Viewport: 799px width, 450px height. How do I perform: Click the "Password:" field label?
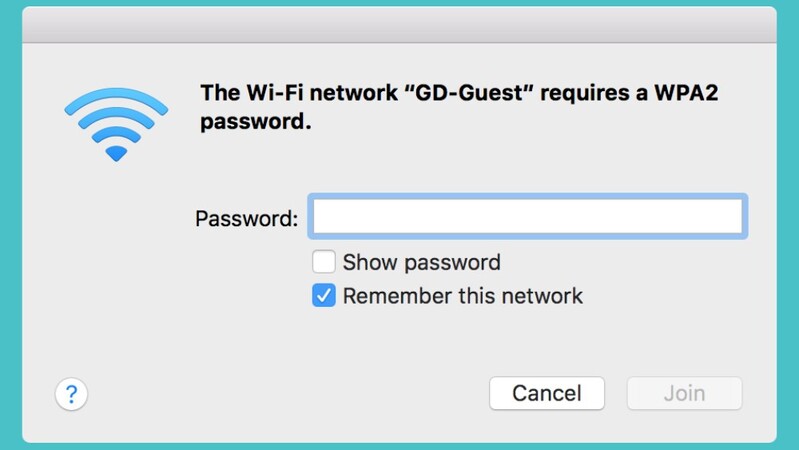247,219
